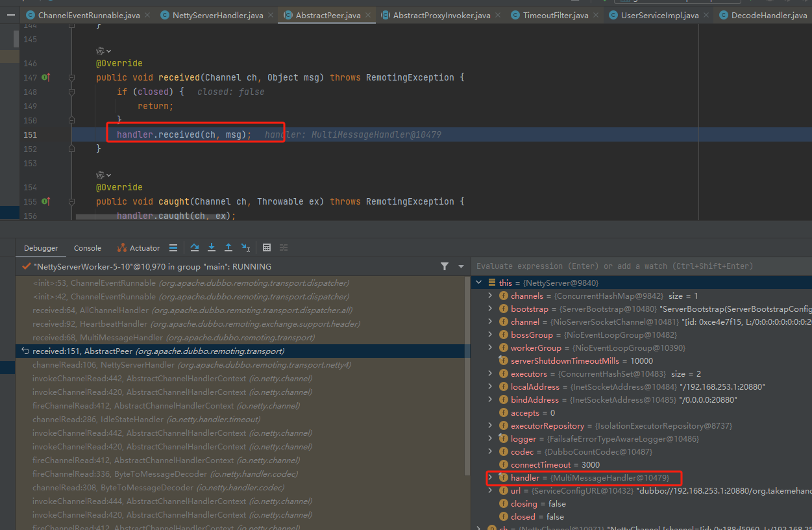Click the 'closing = false' variable row
Viewport: 812px width, 530px height.
(642, 503)
